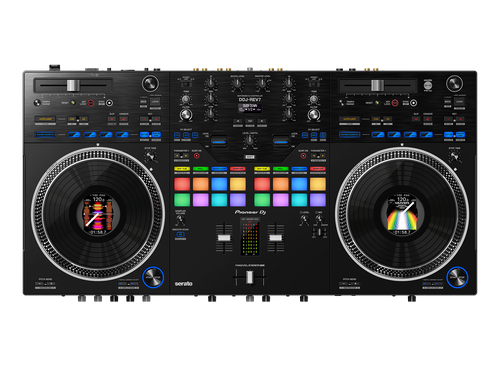Turn the right deck browse rotary selector

tap(454, 83)
